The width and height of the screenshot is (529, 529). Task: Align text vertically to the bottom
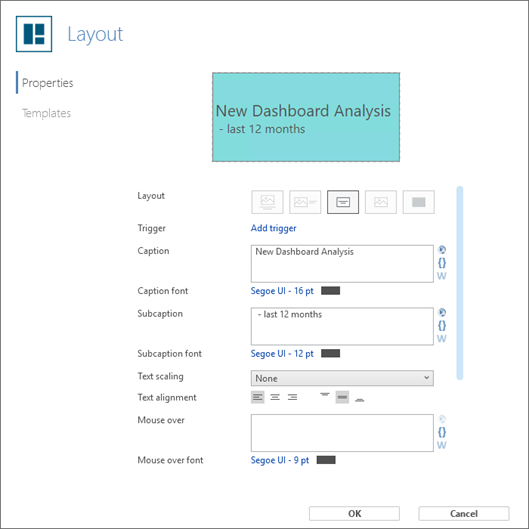click(x=360, y=397)
